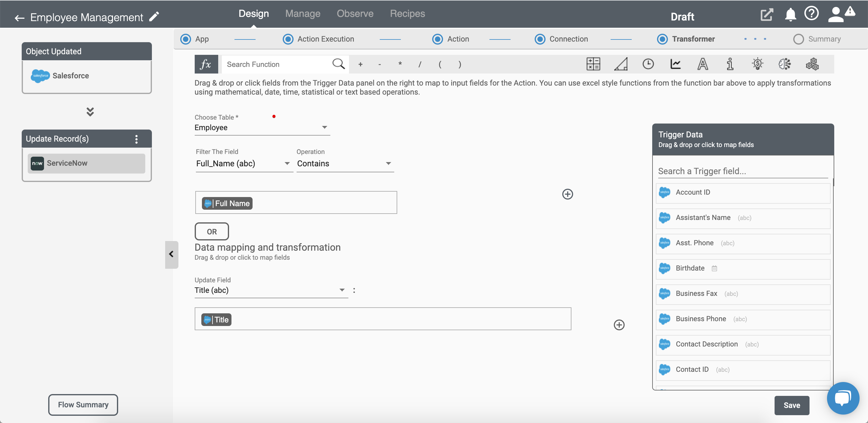Click the add field plus icon below Title
The height and width of the screenshot is (423, 868).
[619, 325]
